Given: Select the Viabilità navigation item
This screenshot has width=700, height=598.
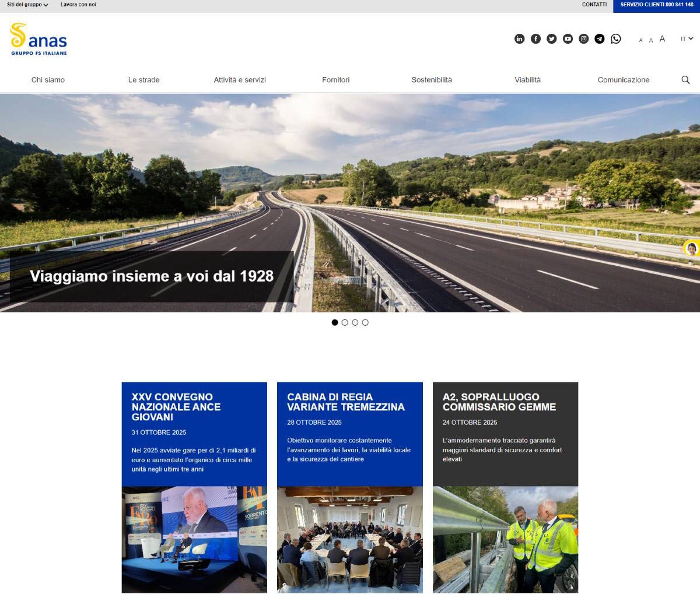Looking at the screenshot, I should tap(527, 79).
